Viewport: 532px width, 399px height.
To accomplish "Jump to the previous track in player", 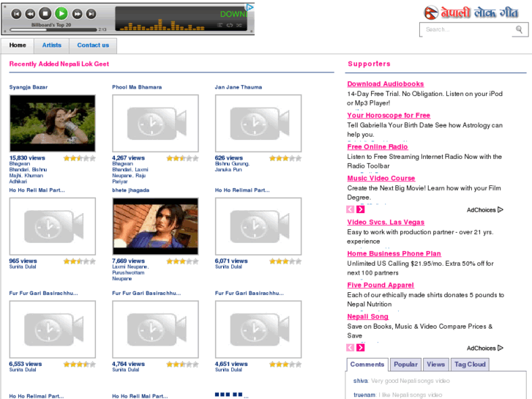I will point(15,13).
